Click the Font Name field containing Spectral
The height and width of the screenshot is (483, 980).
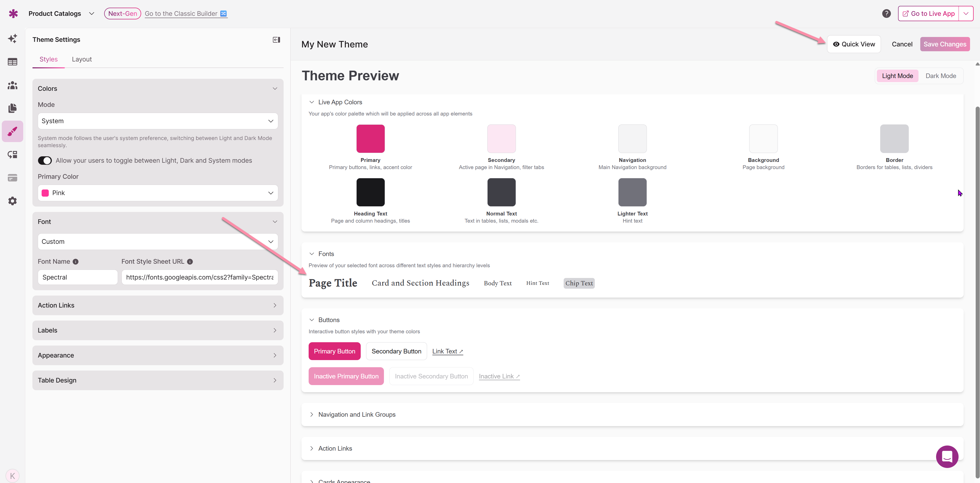point(78,277)
